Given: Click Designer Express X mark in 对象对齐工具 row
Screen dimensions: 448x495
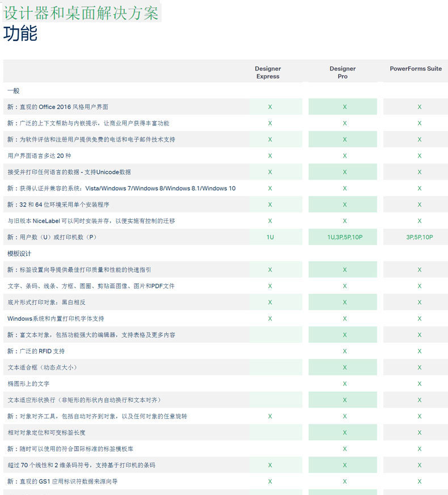Looking at the screenshot, I should [270, 417].
